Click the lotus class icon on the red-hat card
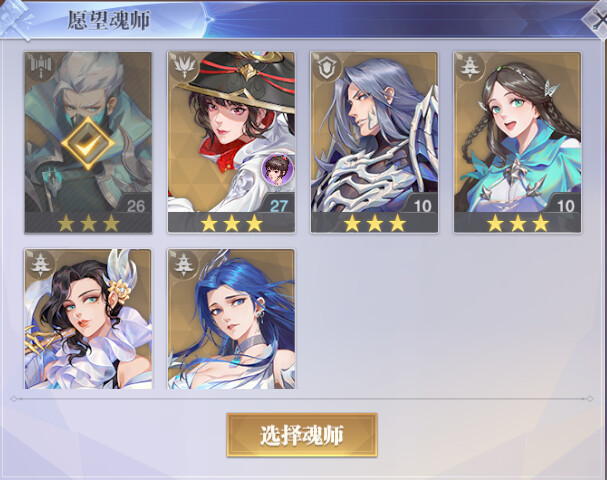607x480 pixels. coord(184,67)
